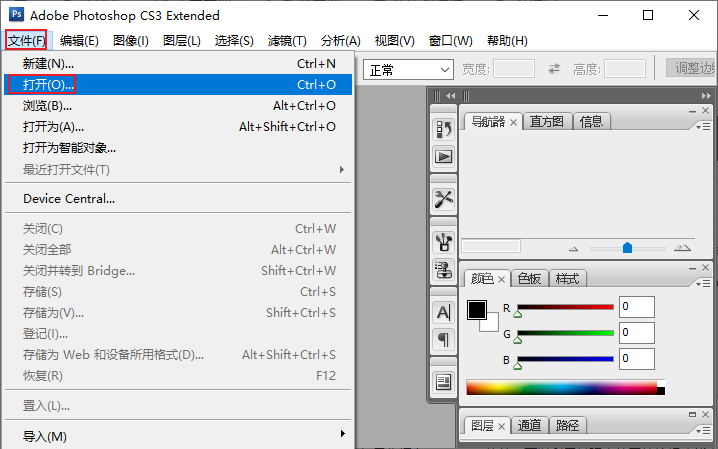Click the red R channel slider
Screen dimensions: 718x449
tap(566, 307)
